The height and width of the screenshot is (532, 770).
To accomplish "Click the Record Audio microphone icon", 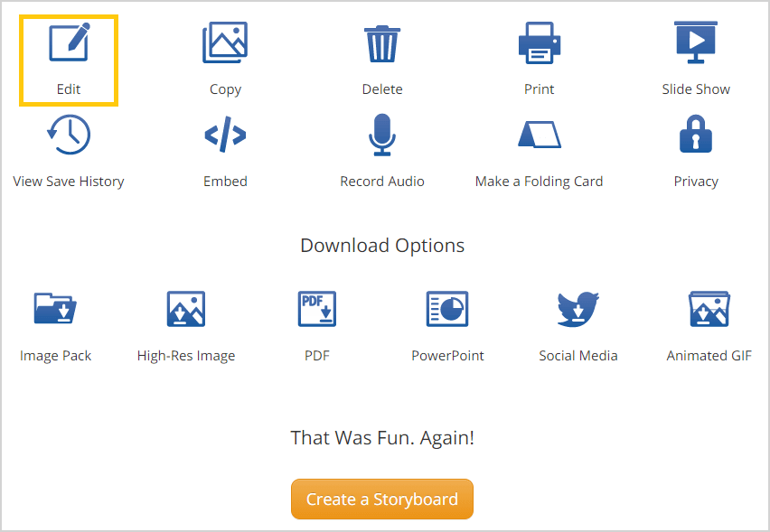I will point(382,135).
